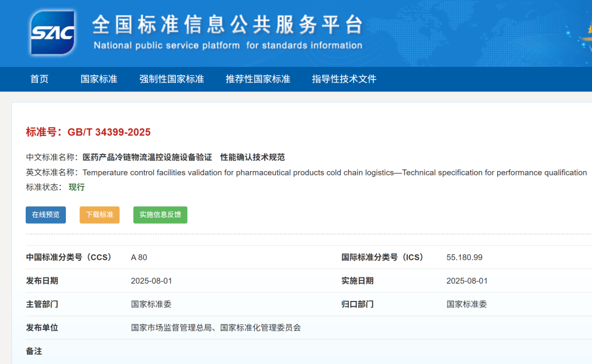The height and width of the screenshot is (364, 592).
Task: Click the 中国标准分类号（CCS）label
Action: 69,258
